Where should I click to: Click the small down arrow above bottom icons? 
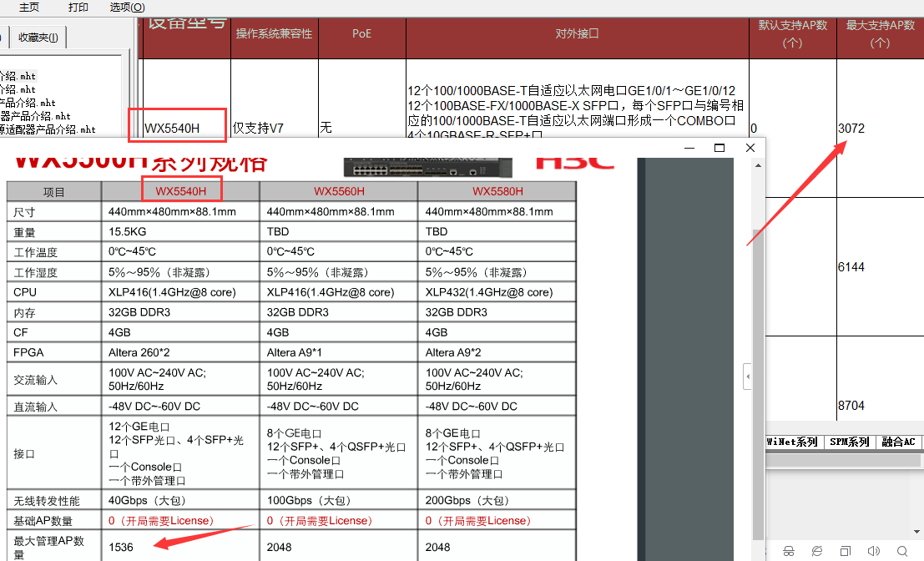(x=917, y=532)
